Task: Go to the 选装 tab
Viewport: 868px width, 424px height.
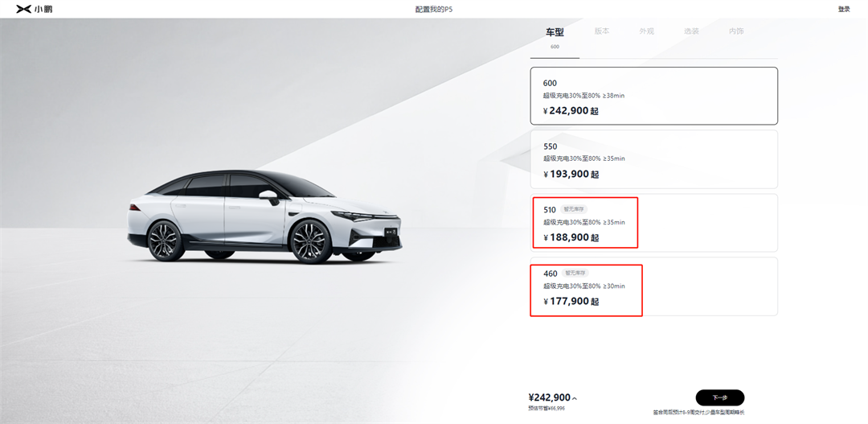Action: [x=691, y=31]
